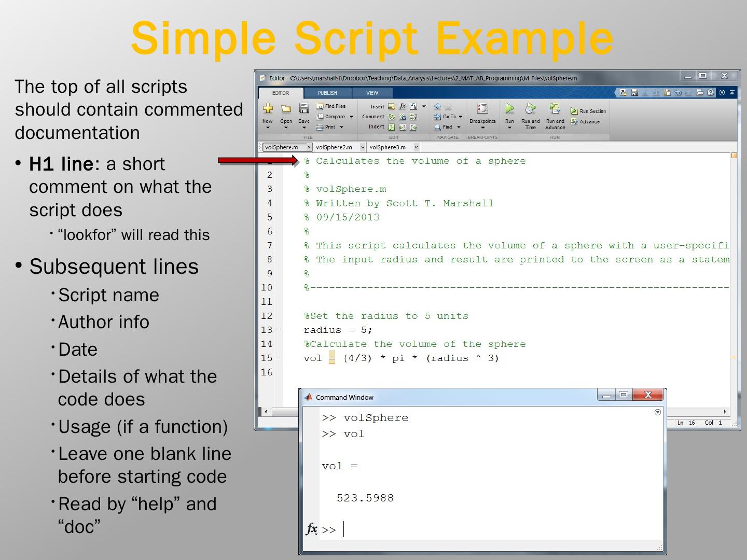Click the Decrease Indent icon
Image resolution: width=747 pixels, height=560 pixels.
pyautogui.click(x=413, y=127)
